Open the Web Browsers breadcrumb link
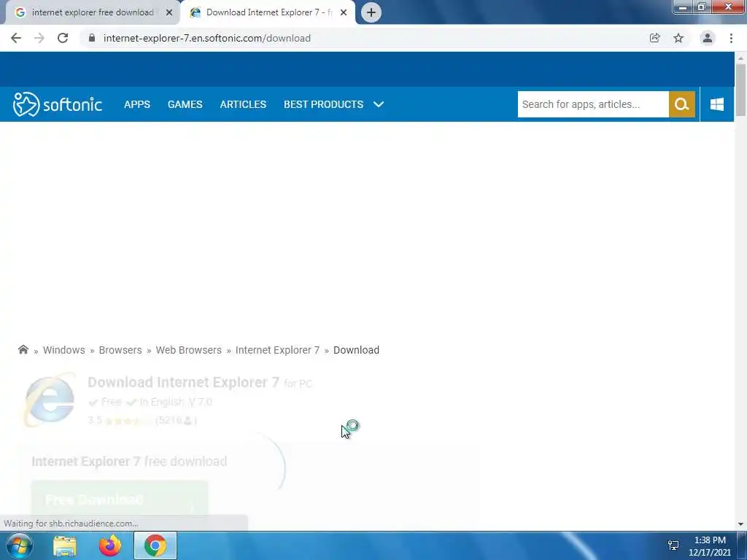747x560 pixels. 189,350
